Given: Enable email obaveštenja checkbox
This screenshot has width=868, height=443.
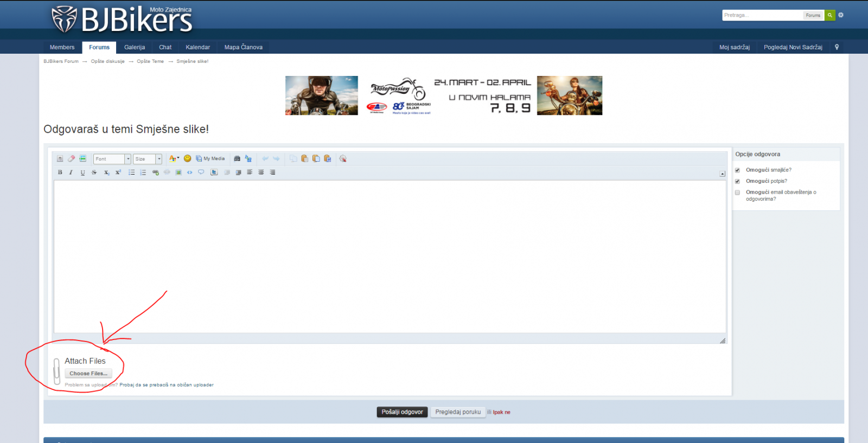Looking at the screenshot, I should tap(737, 192).
